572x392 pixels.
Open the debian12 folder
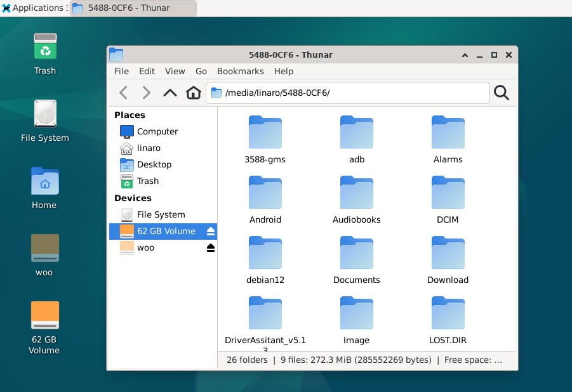click(265, 252)
